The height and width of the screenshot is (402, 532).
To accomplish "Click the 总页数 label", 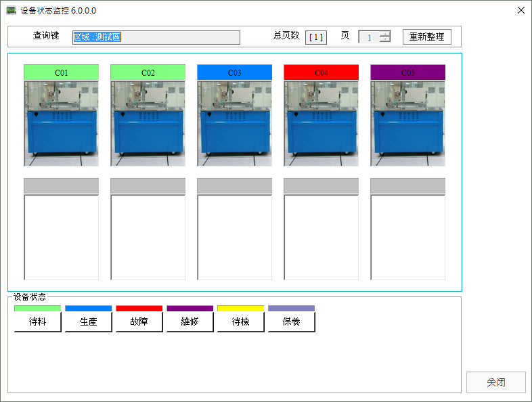I will point(286,36).
